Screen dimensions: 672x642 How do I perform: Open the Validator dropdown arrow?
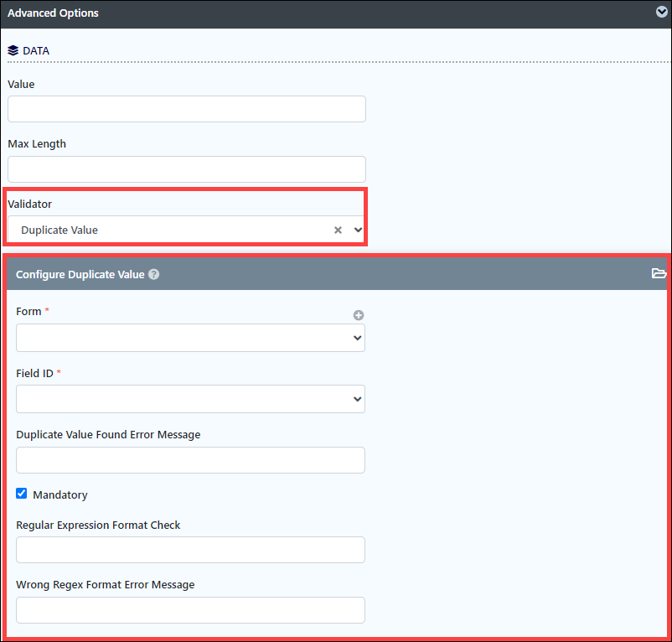tap(358, 230)
